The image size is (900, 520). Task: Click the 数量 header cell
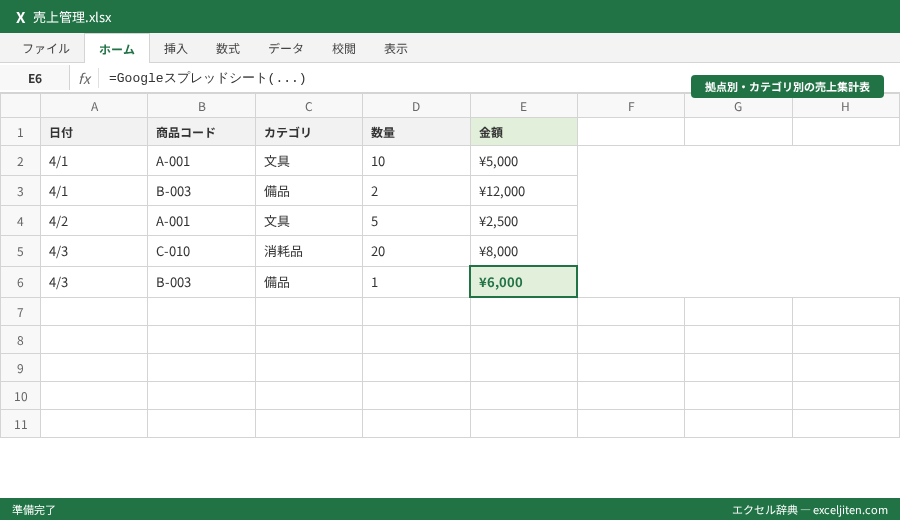coord(416,132)
